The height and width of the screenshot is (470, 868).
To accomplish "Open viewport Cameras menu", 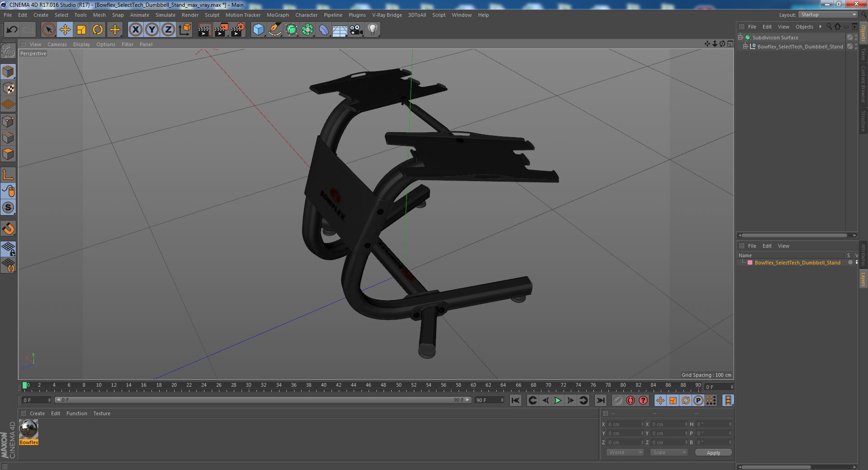I will click(x=57, y=44).
